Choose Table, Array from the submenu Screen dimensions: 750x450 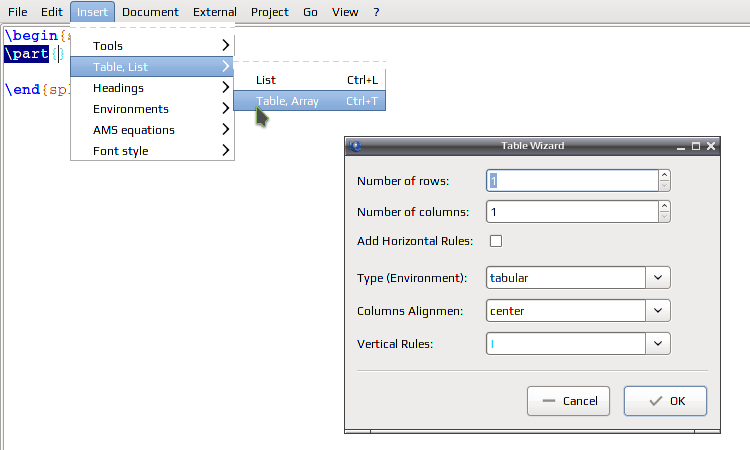pyautogui.click(x=309, y=101)
